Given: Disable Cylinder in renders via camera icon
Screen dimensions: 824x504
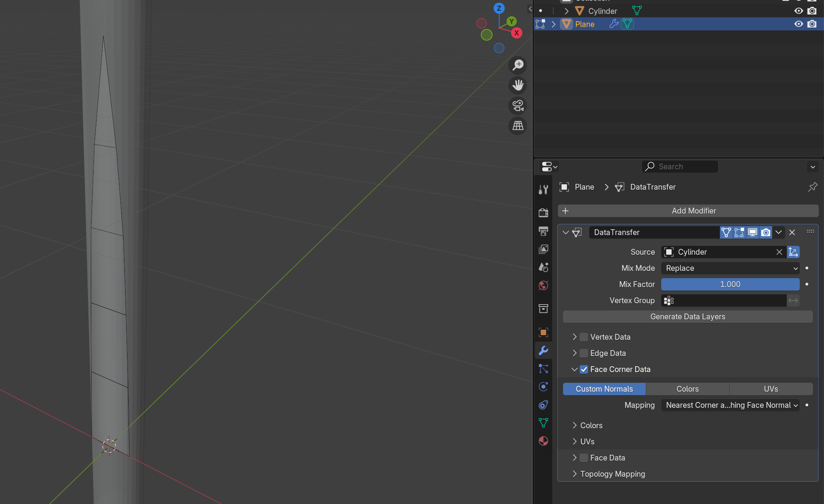Looking at the screenshot, I should tap(812, 11).
